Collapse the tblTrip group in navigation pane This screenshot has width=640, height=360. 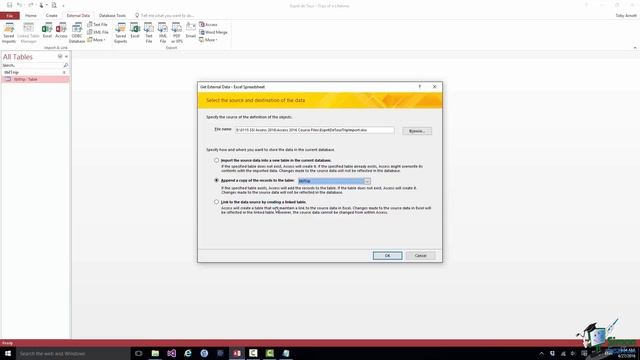(x=64, y=72)
